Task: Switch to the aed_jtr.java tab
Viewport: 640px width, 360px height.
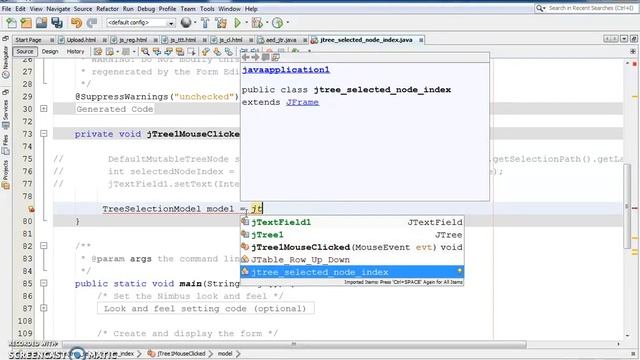Action: 281,40
